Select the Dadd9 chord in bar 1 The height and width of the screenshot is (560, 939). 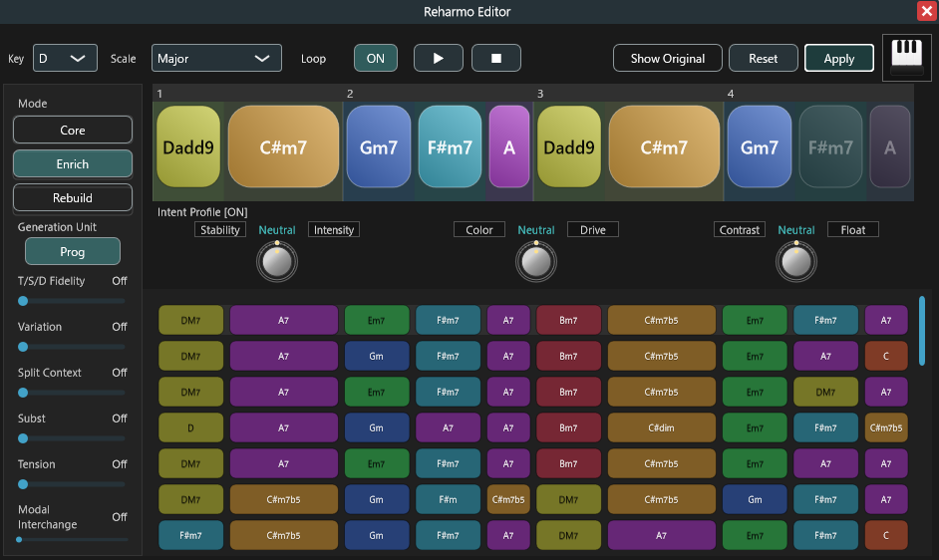[188, 147]
